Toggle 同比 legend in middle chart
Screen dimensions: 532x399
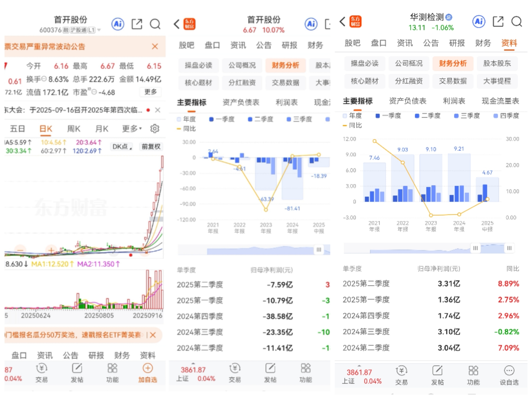pos(186,129)
